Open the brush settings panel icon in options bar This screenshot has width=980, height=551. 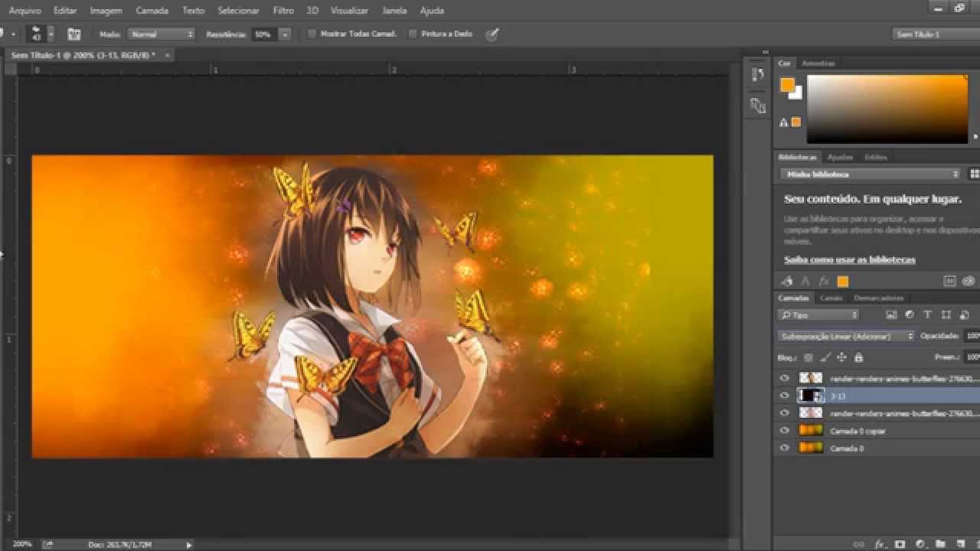coord(74,34)
